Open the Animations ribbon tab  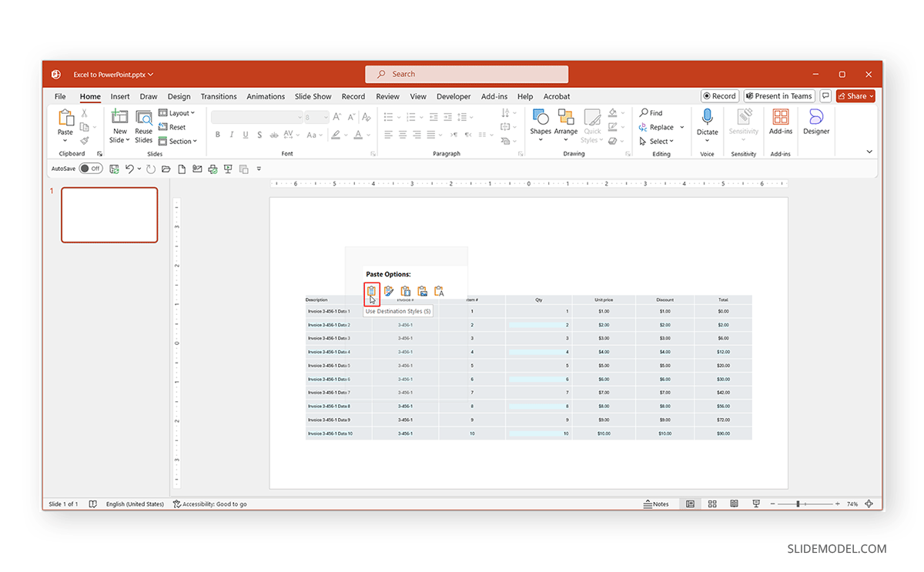[x=266, y=96]
